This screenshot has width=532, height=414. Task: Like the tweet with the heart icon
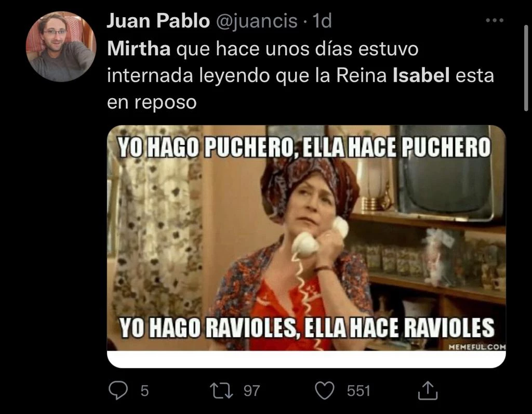tap(325, 391)
